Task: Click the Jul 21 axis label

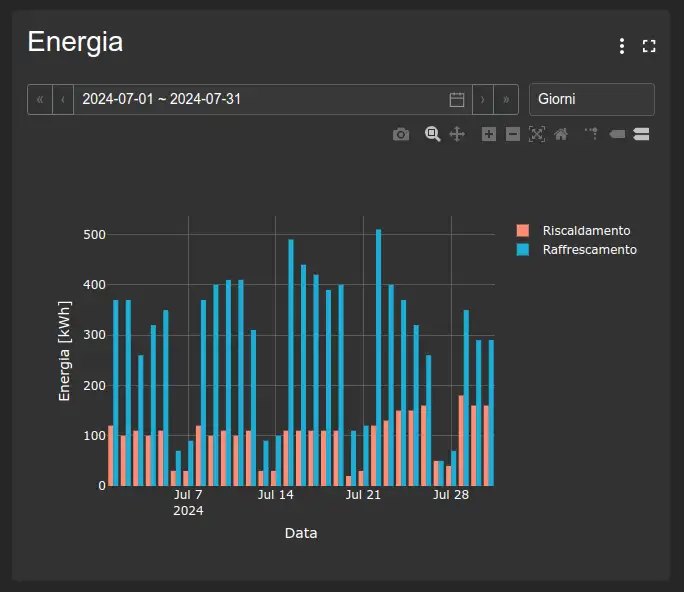Action: [363, 495]
